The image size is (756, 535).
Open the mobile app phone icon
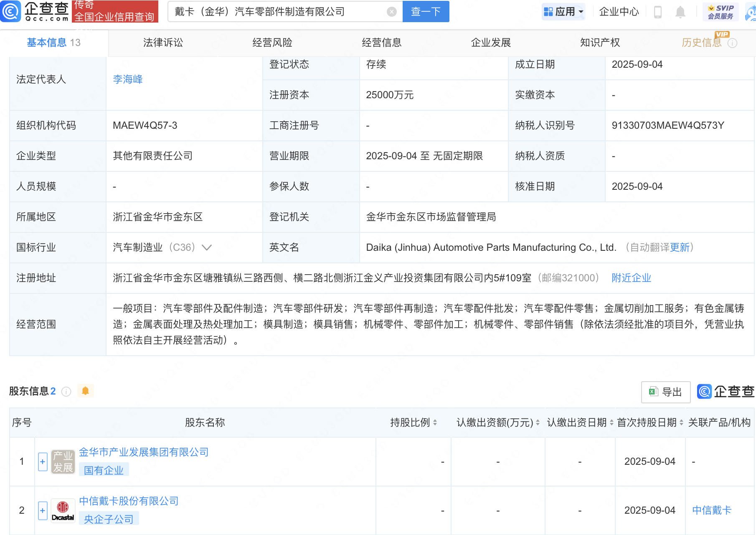(657, 12)
